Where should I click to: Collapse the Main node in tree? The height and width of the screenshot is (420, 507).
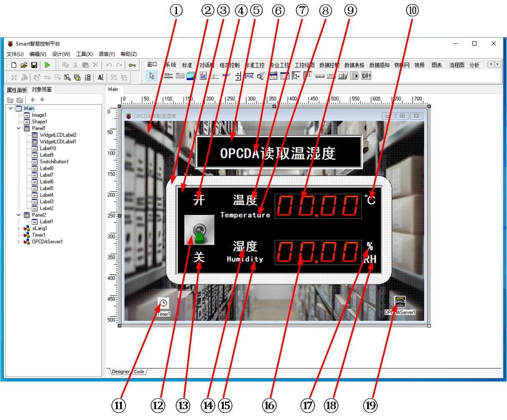[x=11, y=108]
